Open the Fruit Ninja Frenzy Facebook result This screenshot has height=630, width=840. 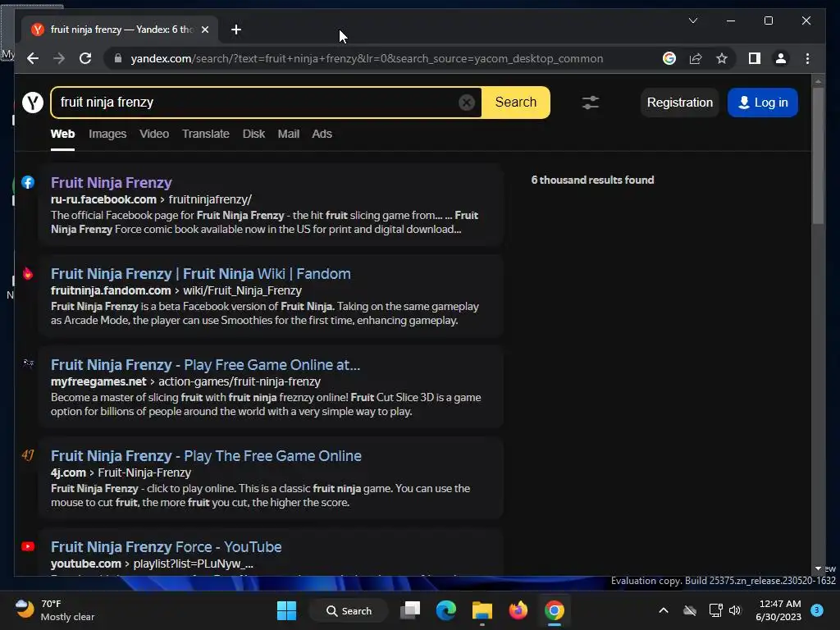[x=112, y=183]
